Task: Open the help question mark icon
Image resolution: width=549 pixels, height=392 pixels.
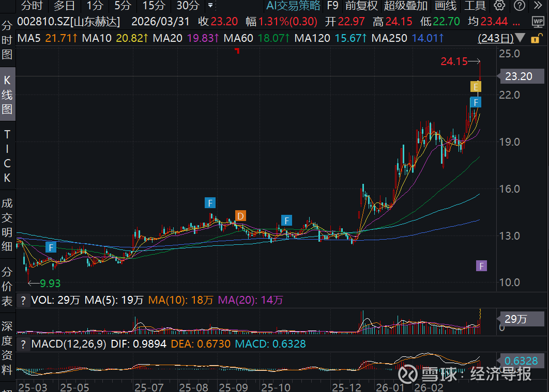Action: click(x=519, y=5)
